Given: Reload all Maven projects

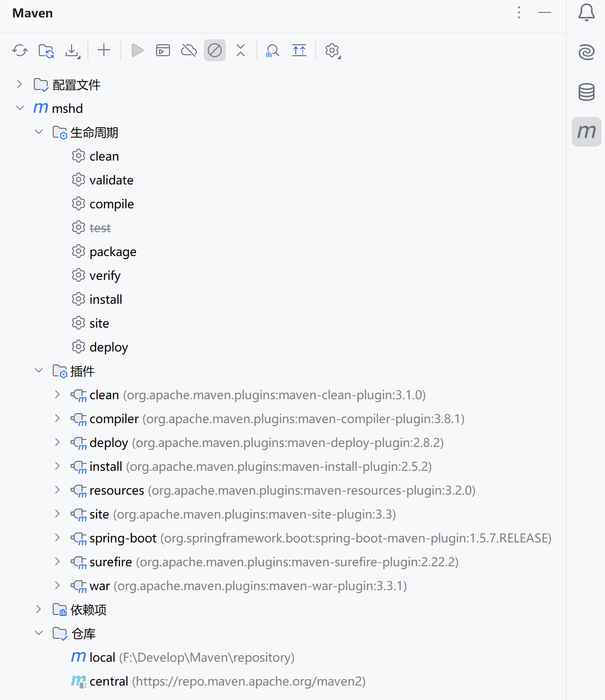Looking at the screenshot, I should click(20, 50).
